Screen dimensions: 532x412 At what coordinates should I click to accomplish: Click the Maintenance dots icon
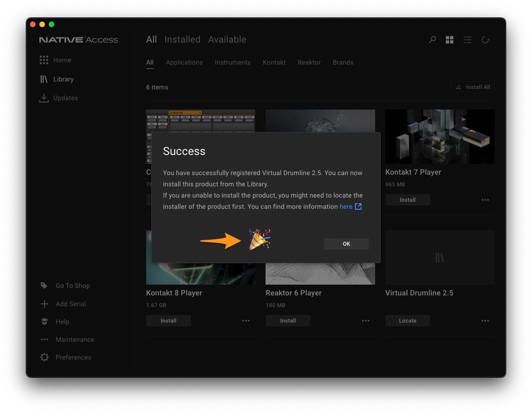(44, 339)
